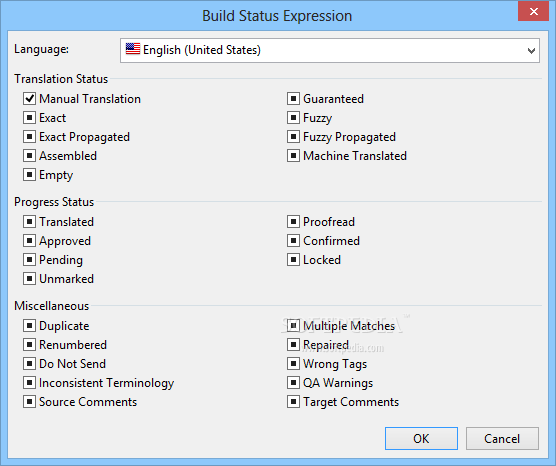Toggle the Locked progress checkbox

click(x=293, y=260)
